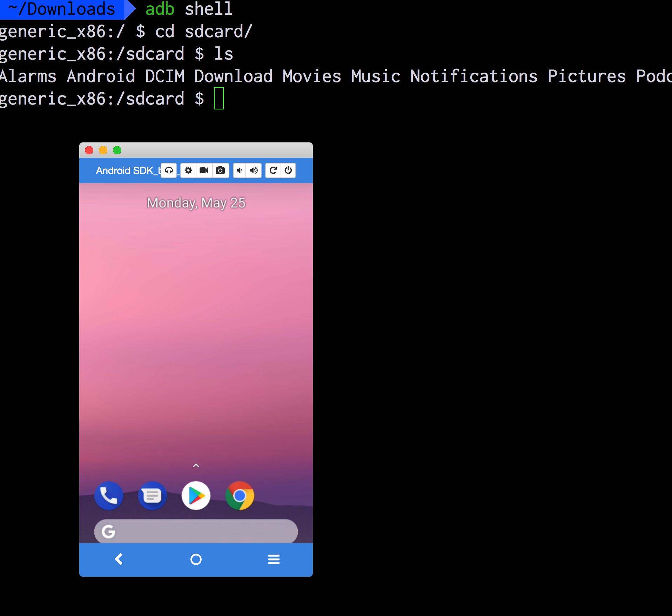The width and height of the screenshot is (672, 616).
Task: Expand the app drawer with the up chevron
Action: coord(196,466)
